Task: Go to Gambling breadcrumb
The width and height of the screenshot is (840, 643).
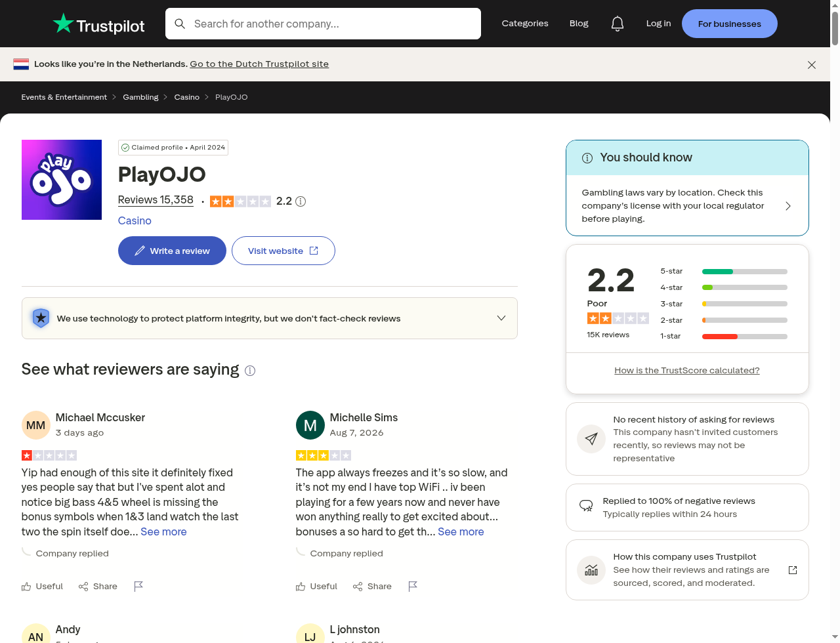Action: (x=140, y=97)
